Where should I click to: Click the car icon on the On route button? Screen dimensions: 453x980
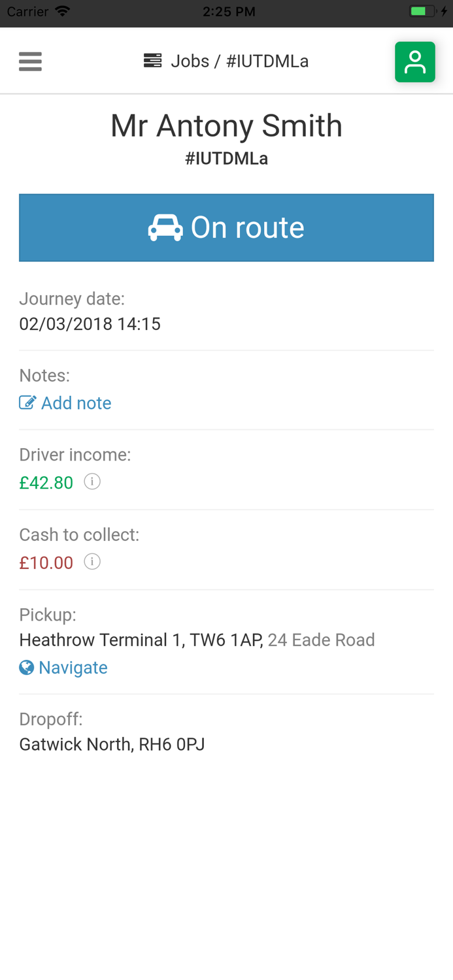coord(165,227)
